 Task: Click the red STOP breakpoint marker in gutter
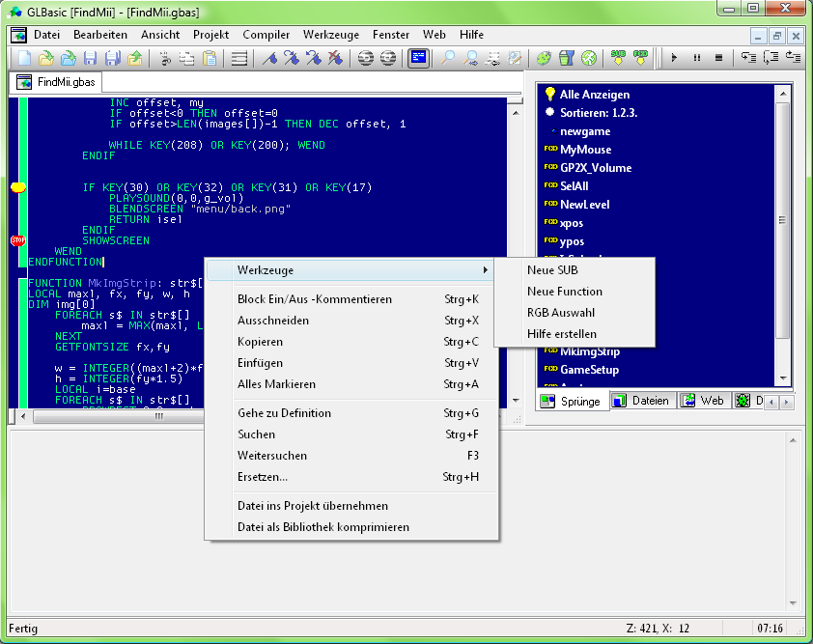[x=17, y=240]
